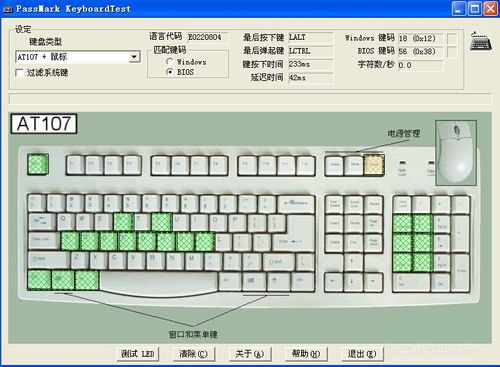The height and width of the screenshot is (367, 500).
Task: Click the Backspace key on the keyboard image
Action: pyautogui.click(x=296, y=204)
